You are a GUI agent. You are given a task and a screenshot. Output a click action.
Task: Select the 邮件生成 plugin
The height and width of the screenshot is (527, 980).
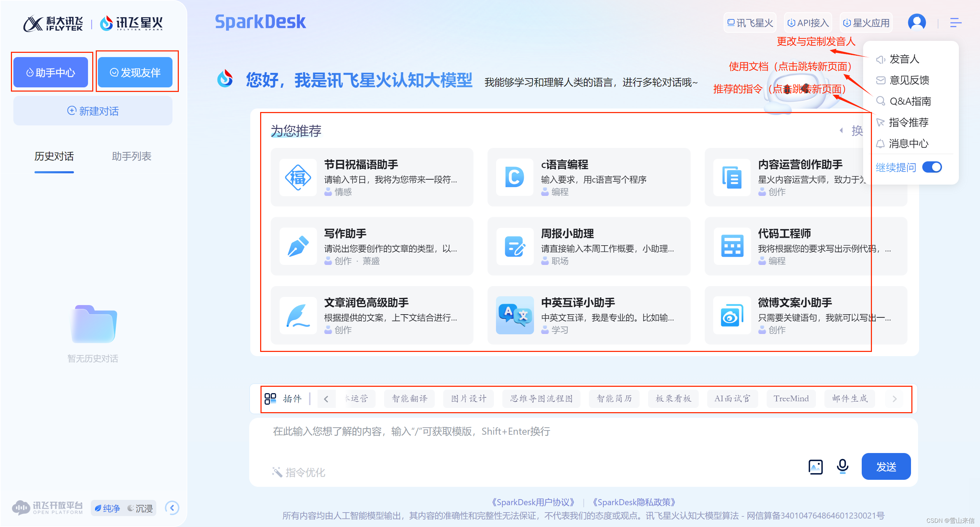pos(850,399)
